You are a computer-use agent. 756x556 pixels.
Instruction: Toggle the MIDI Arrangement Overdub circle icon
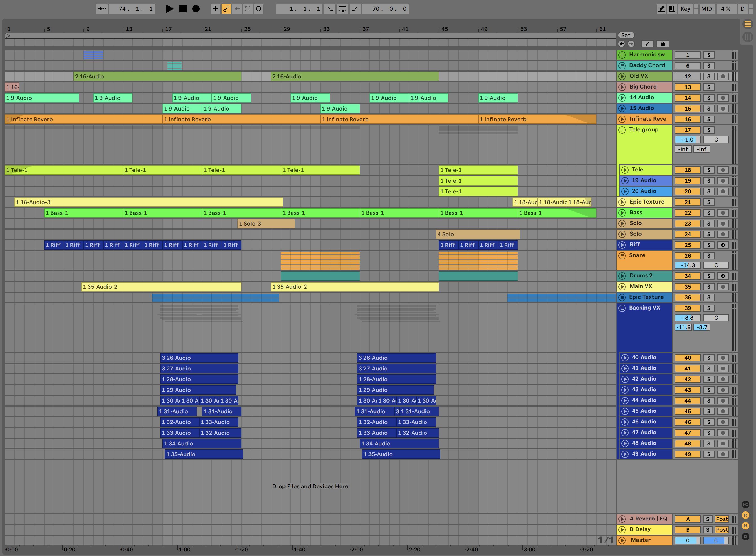point(259,9)
